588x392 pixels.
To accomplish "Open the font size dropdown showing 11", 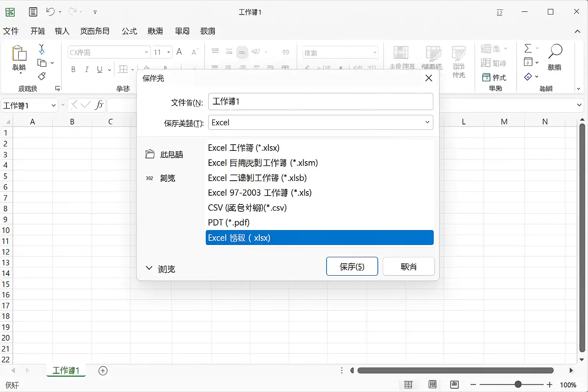I will point(168,52).
